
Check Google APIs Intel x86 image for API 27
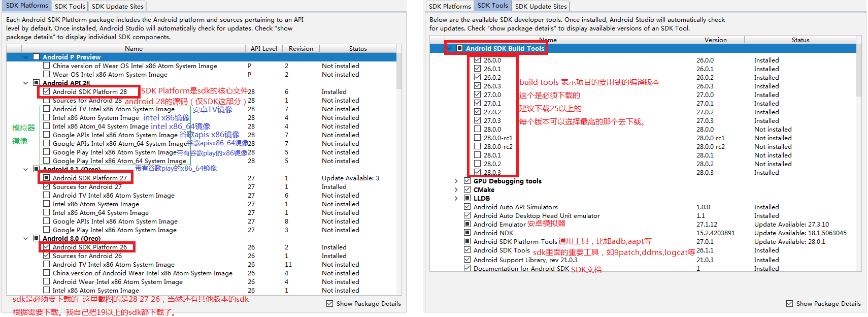pos(46,221)
